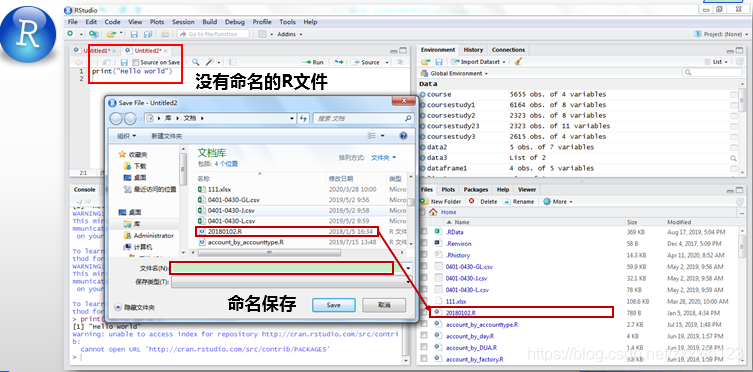Screen dimensions: 753x372
Task: Check the box next to account_by_factory.R
Action: tap(424, 359)
